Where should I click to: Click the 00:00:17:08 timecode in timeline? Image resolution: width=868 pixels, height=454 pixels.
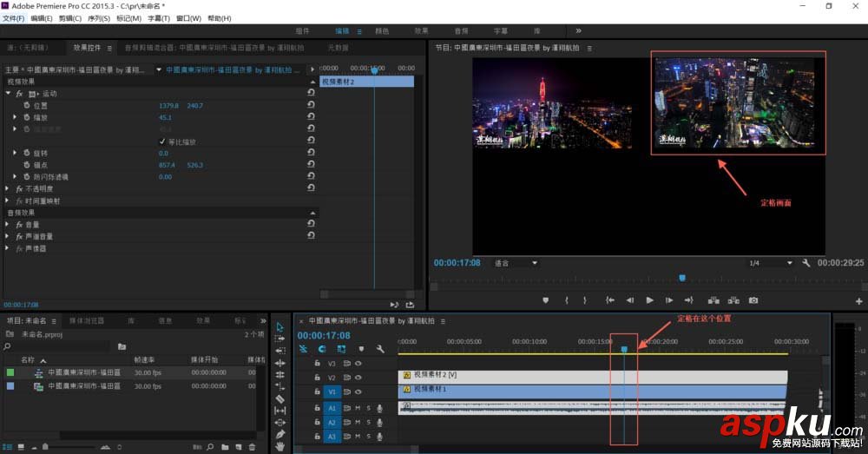click(x=323, y=335)
